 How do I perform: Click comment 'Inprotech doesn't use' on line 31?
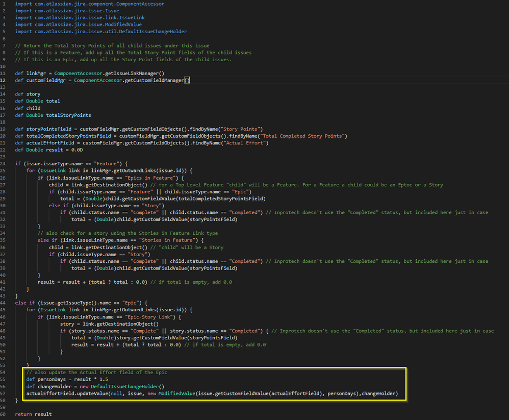[x=377, y=212]
